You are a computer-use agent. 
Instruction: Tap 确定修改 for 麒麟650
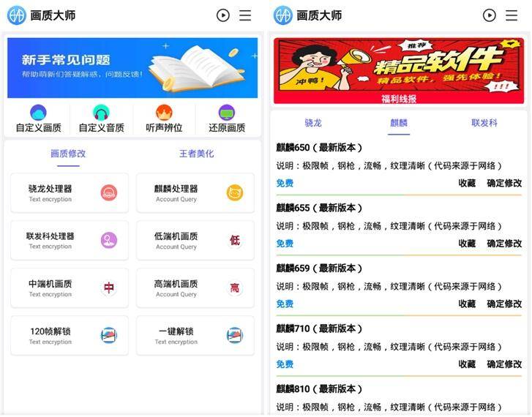pos(504,183)
